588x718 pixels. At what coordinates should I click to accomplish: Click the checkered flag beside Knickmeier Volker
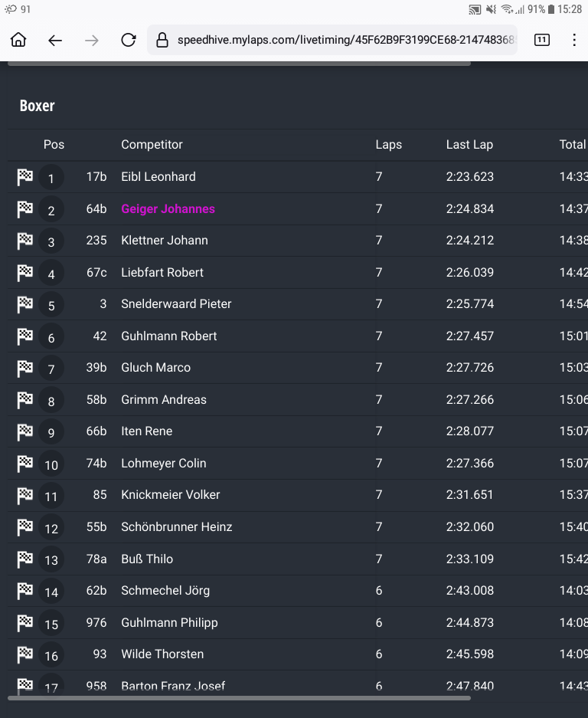pos(24,495)
